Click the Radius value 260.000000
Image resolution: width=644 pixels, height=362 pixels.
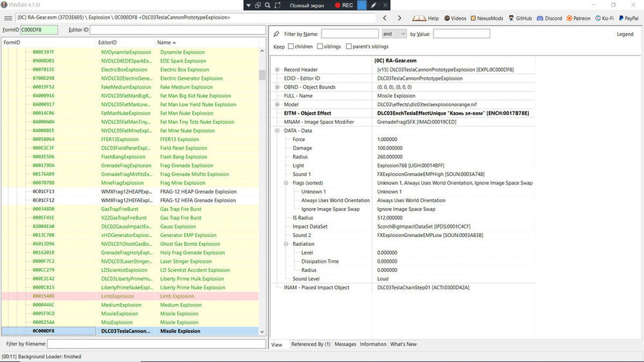click(390, 157)
